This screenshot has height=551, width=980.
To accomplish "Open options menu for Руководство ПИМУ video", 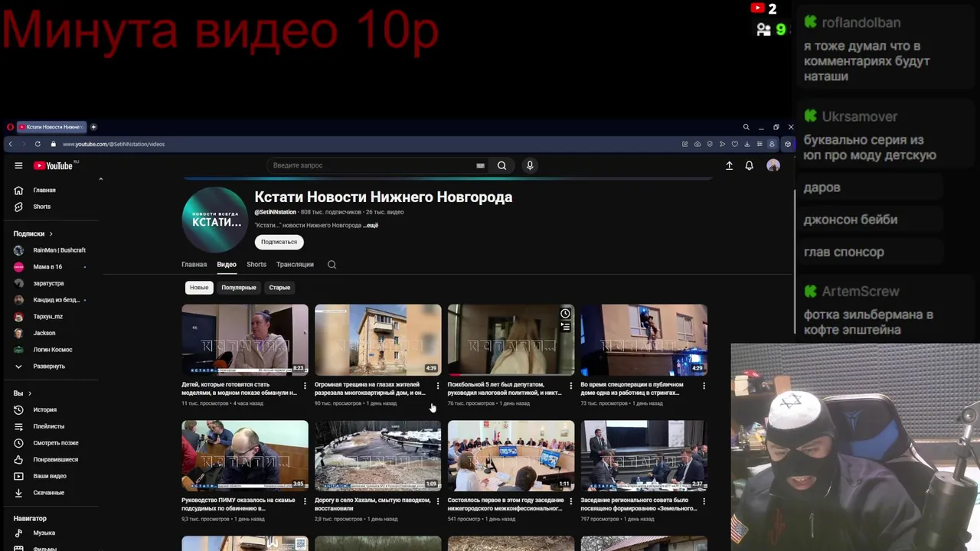I will (305, 501).
